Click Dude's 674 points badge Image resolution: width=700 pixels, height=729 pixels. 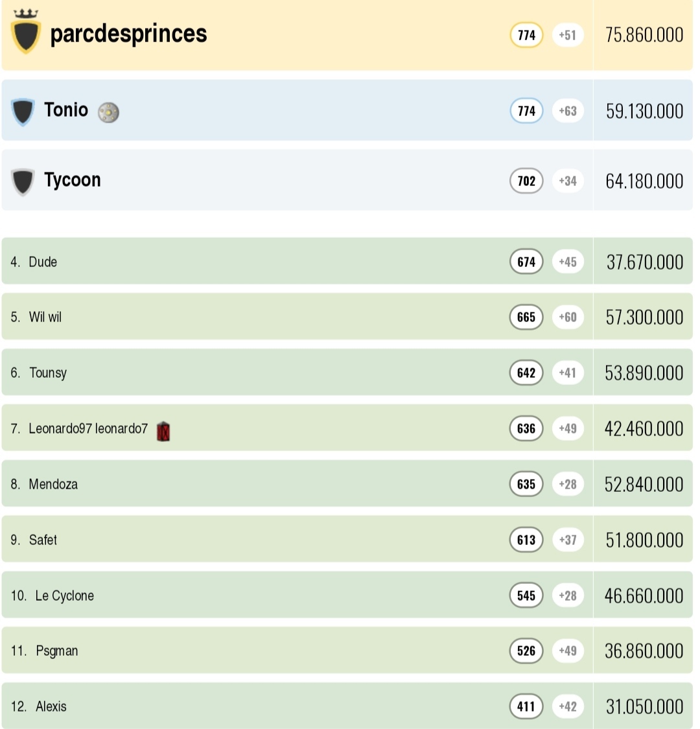point(526,262)
